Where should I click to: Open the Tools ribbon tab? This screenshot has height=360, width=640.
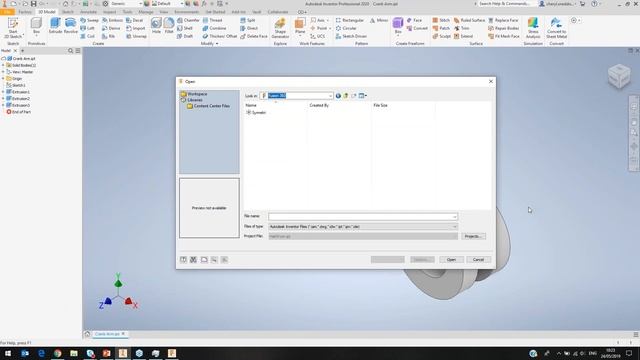127,12
